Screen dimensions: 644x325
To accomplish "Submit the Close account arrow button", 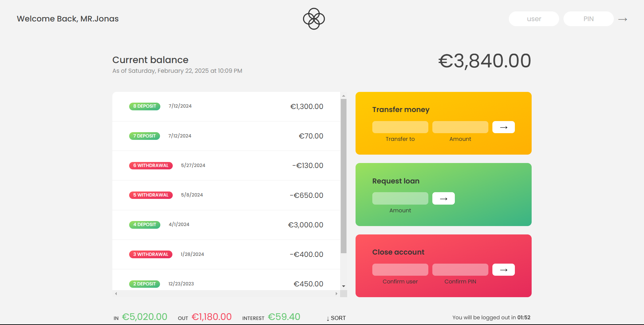I will [503, 270].
